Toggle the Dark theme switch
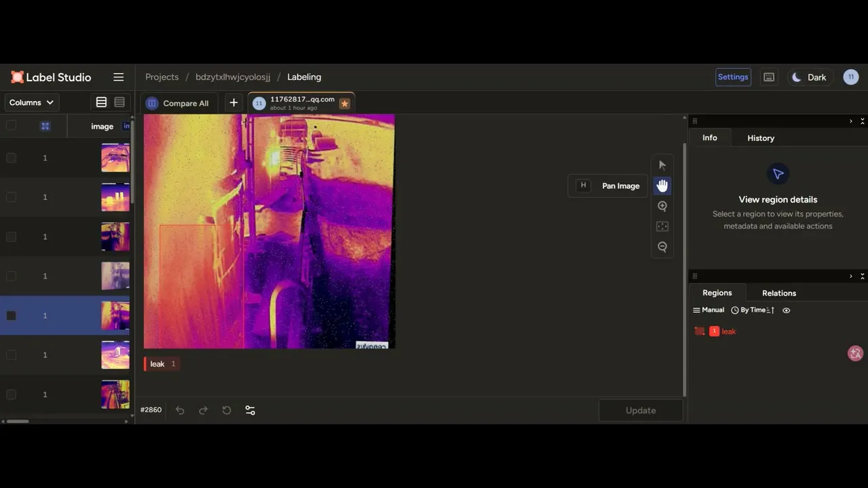Viewport: 868px width, 488px height. click(810, 77)
